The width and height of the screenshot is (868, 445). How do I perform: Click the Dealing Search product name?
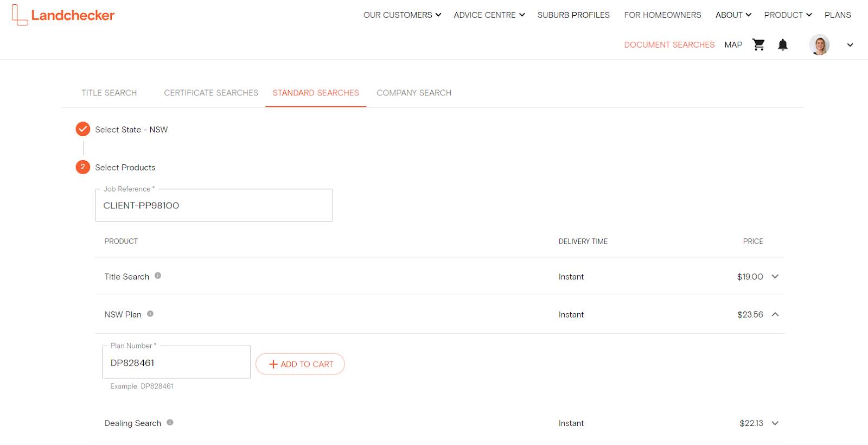pyautogui.click(x=132, y=423)
